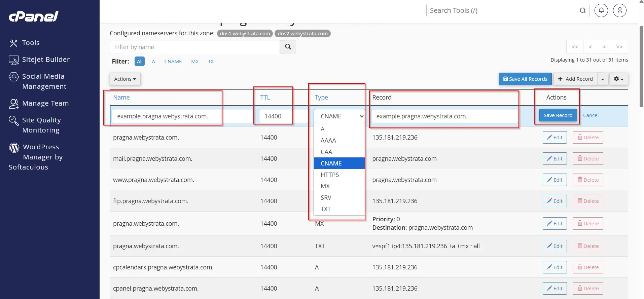Open Manage Team in sidebar

point(39,104)
